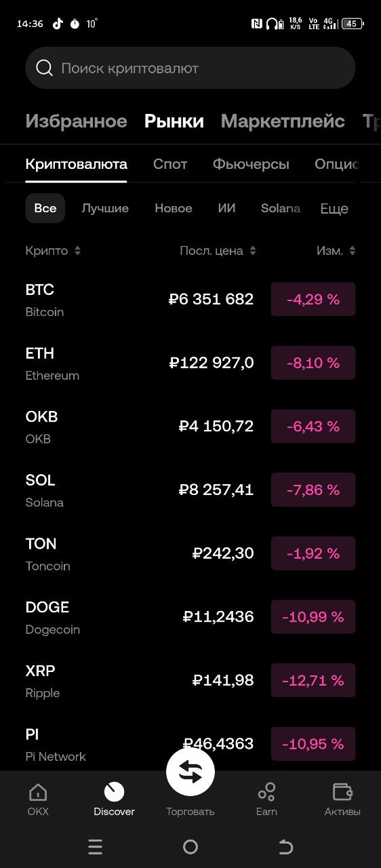Tap the Discover compass icon
Screen dimensions: 381x868
114,791
